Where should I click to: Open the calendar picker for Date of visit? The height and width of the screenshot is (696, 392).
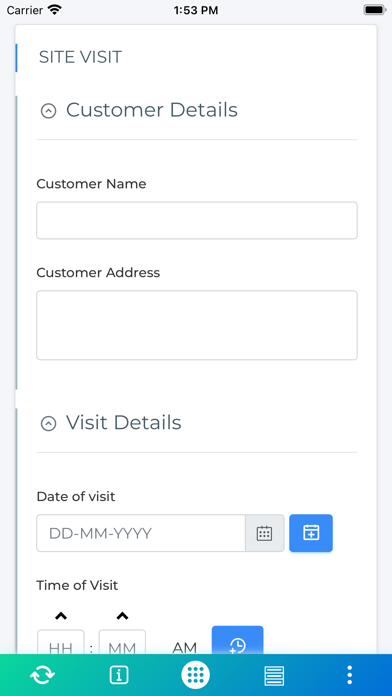(x=265, y=533)
